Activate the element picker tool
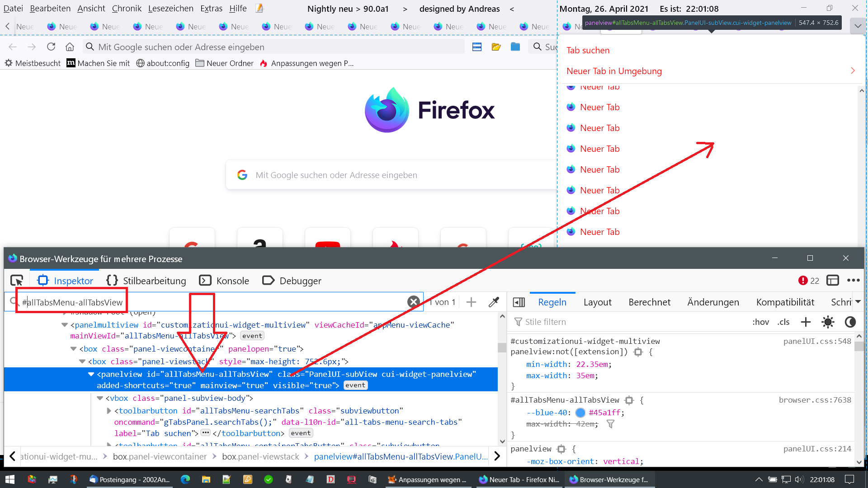The image size is (868, 488). tap(17, 281)
